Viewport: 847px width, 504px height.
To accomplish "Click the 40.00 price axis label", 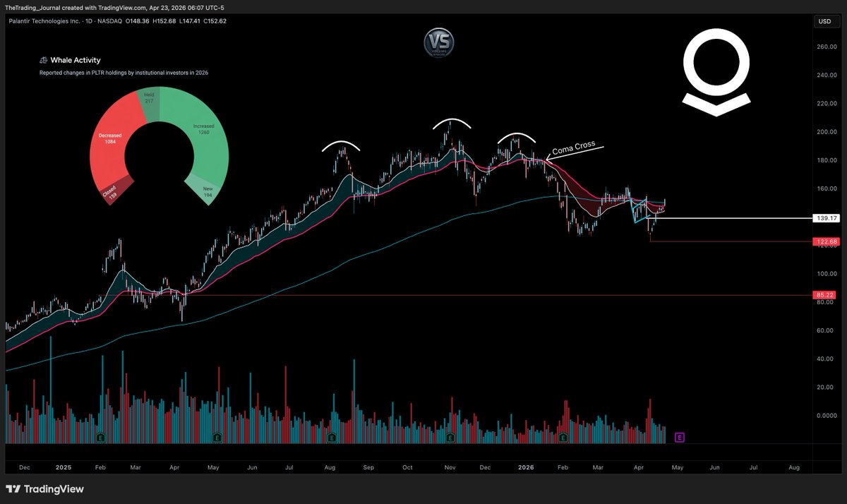I will [825, 359].
